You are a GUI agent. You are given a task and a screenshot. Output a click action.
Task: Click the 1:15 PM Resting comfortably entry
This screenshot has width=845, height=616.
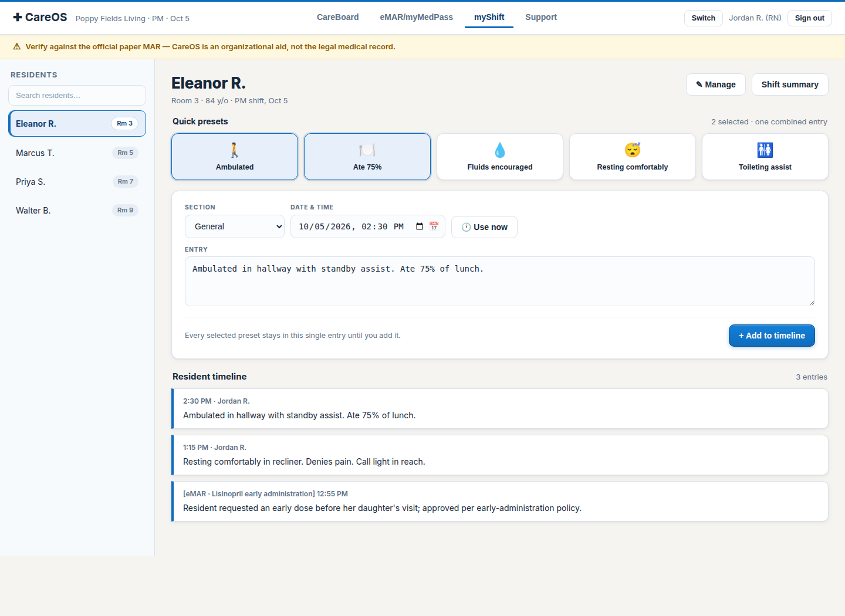pos(500,455)
